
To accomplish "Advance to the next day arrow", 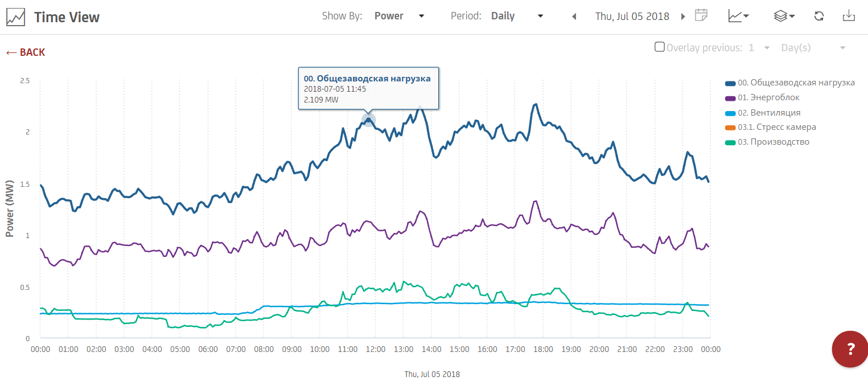I will 684,17.
